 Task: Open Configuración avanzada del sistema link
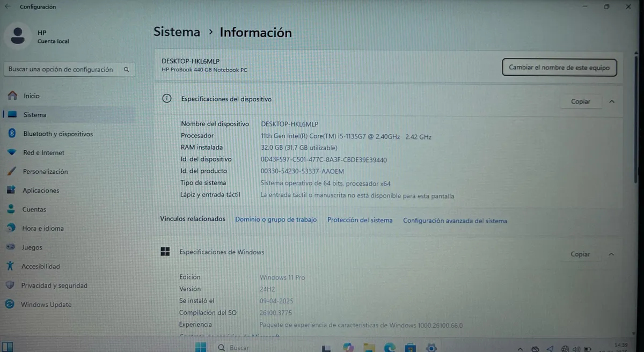point(455,221)
